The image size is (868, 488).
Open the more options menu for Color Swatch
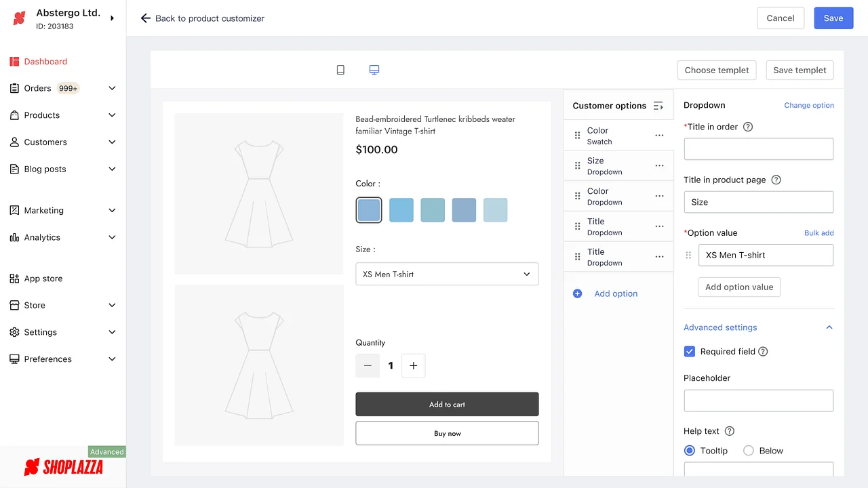pos(658,135)
